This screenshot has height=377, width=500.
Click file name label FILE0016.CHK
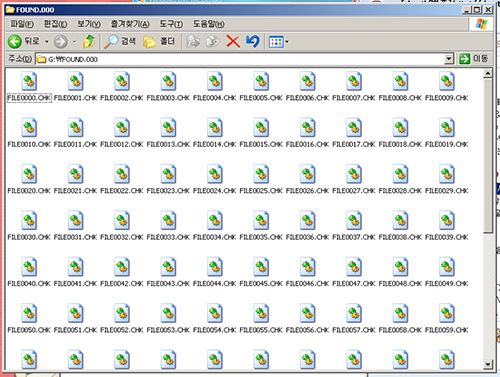[x=307, y=144]
